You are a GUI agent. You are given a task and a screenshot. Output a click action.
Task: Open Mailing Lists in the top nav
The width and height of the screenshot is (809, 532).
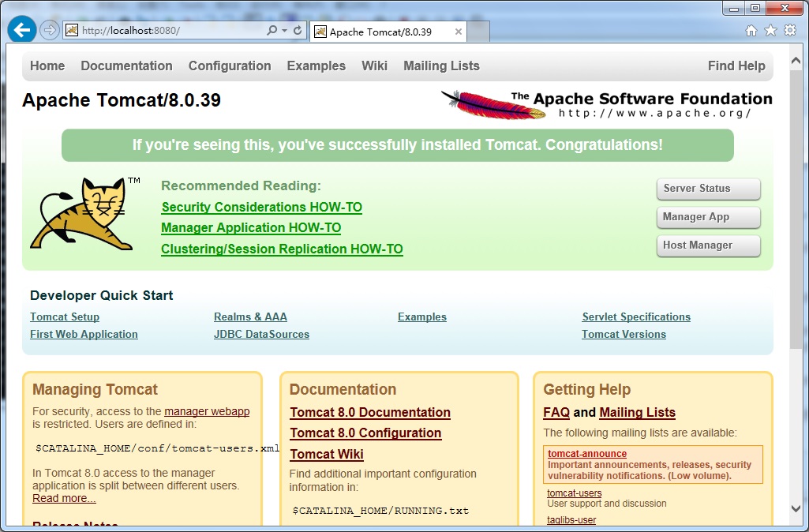(x=442, y=66)
